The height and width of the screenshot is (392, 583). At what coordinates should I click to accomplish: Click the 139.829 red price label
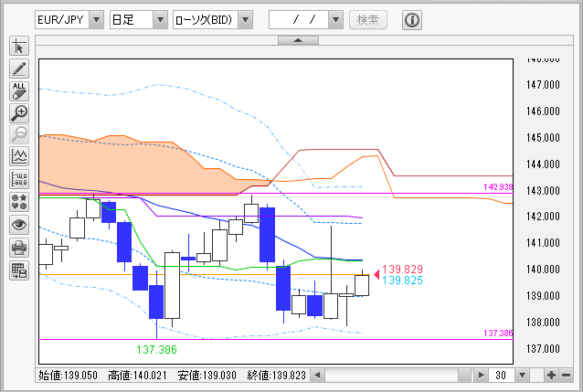402,269
